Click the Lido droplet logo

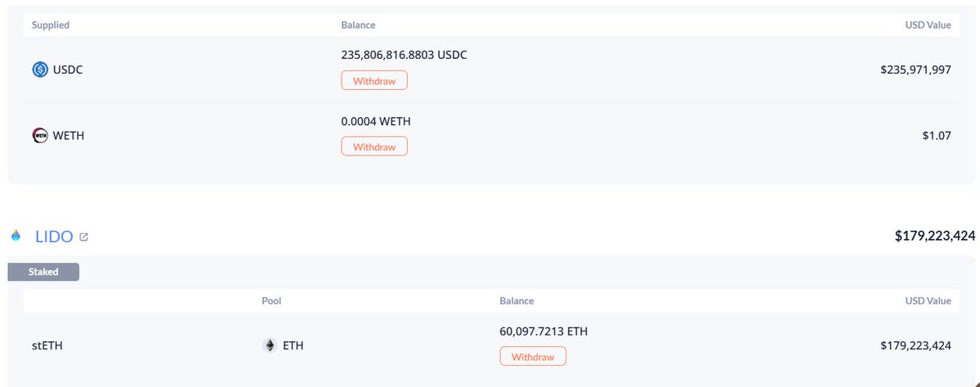tap(16, 236)
